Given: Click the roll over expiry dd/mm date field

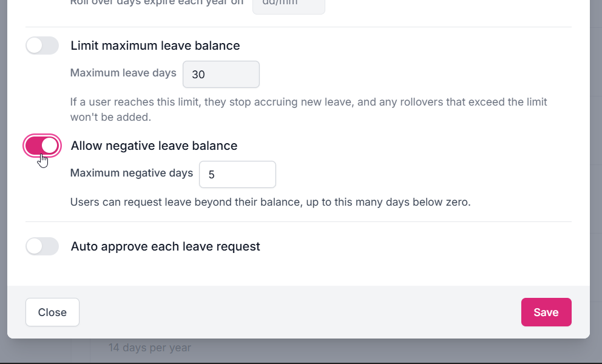Looking at the screenshot, I should pos(289,5).
